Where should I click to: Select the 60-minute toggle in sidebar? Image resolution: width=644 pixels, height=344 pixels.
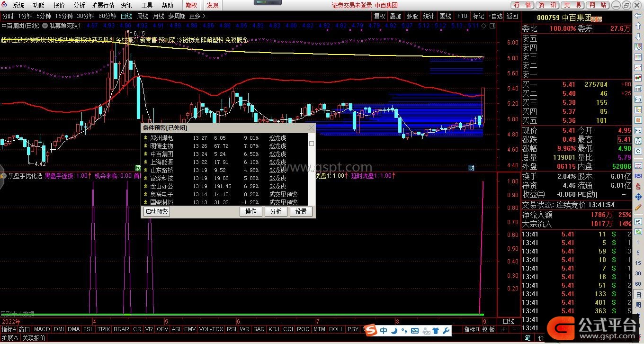coord(638,284)
